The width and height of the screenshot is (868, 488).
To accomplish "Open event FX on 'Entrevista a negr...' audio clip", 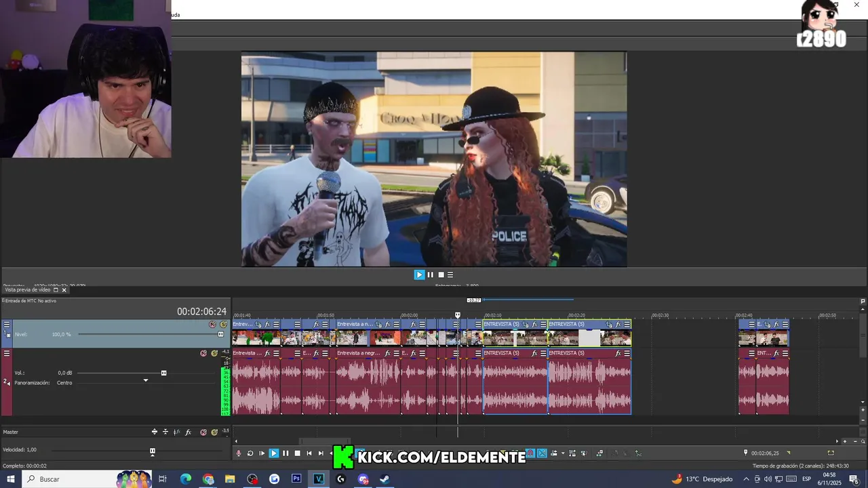I will (388, 353).
